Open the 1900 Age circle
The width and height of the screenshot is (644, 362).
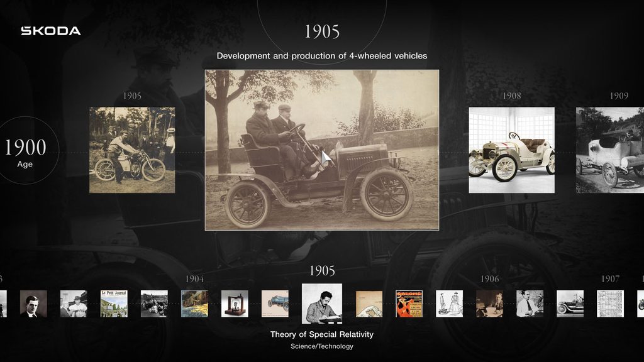coord(26,150)
